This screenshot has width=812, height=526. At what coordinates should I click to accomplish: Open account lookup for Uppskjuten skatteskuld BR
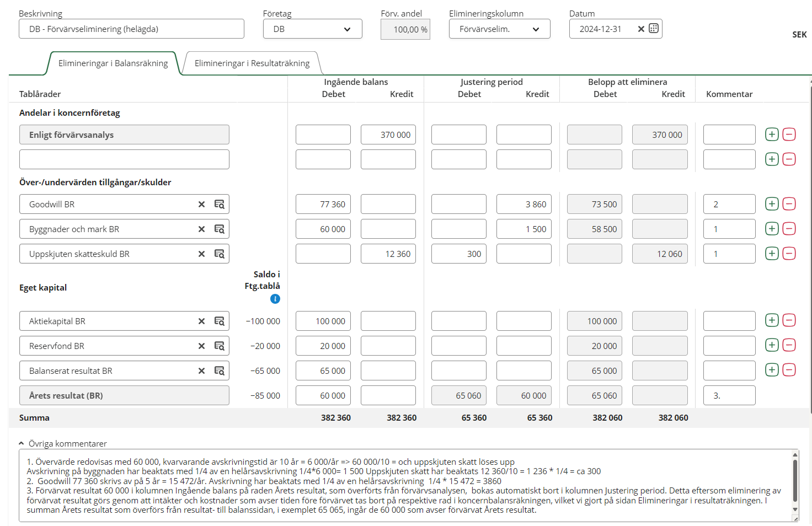point(219,254)
